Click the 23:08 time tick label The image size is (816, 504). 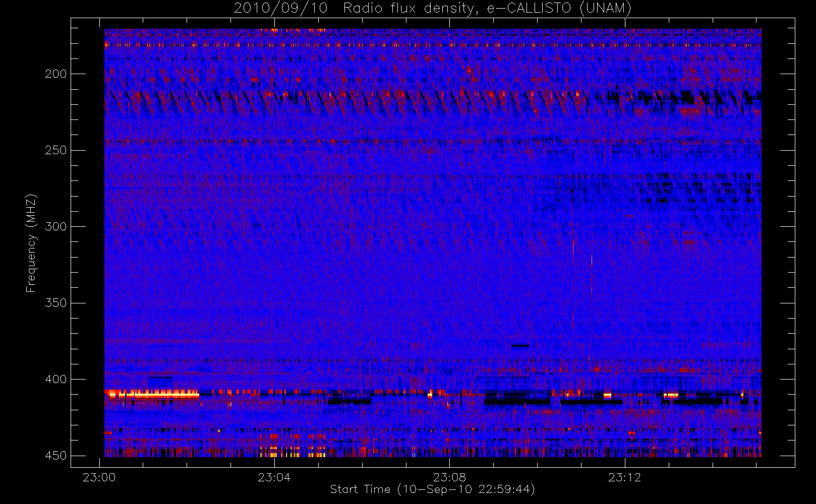pos(449,477)
